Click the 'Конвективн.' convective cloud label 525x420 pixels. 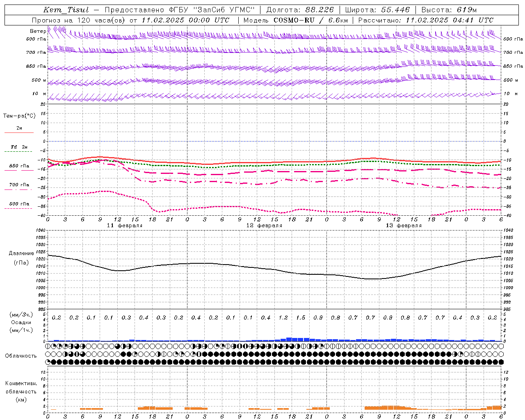pos(21,383)
